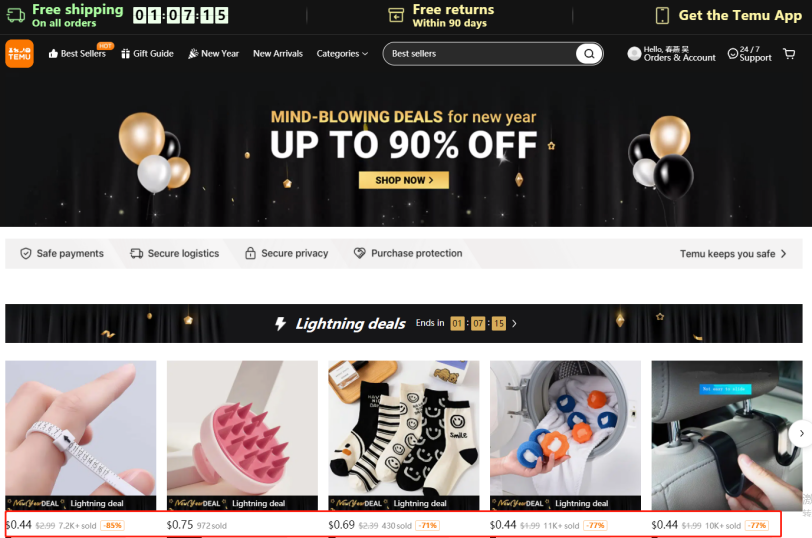Open the user avatar for Orders & Account
The height and width of the screenshot is (538, 812).
634,53
